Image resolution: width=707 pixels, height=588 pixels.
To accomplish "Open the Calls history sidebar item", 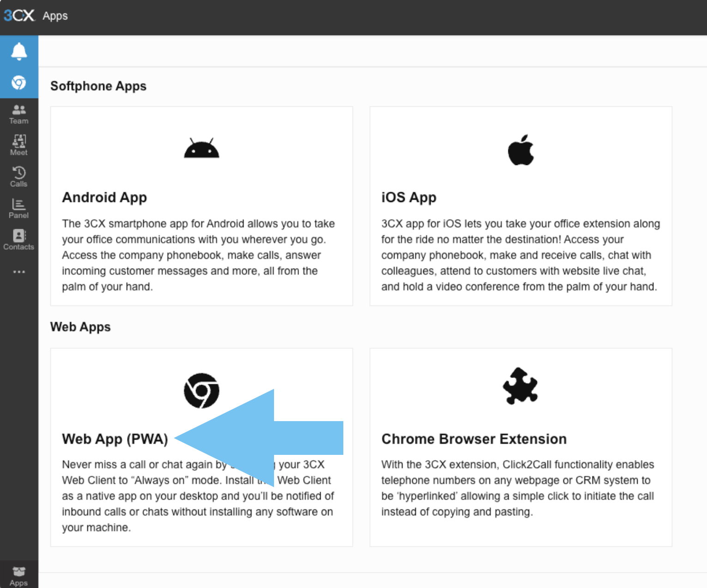I will click(19, 177).
